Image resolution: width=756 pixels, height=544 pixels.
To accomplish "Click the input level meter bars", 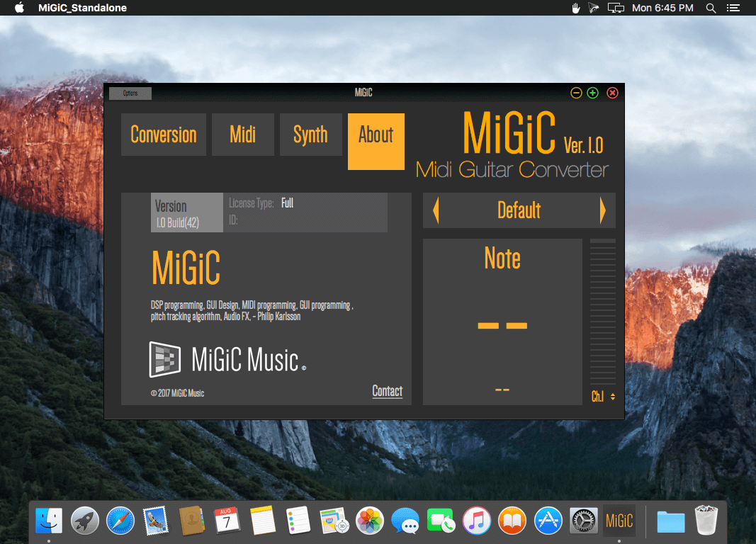I will click(603, 312).
